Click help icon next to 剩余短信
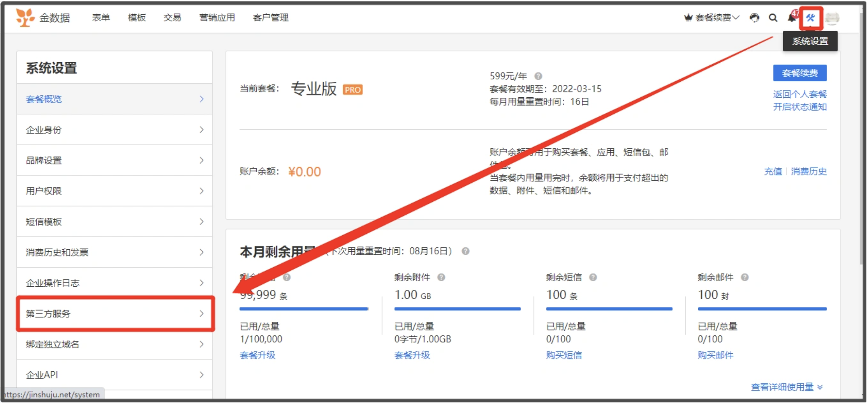 tap(593, 277)
